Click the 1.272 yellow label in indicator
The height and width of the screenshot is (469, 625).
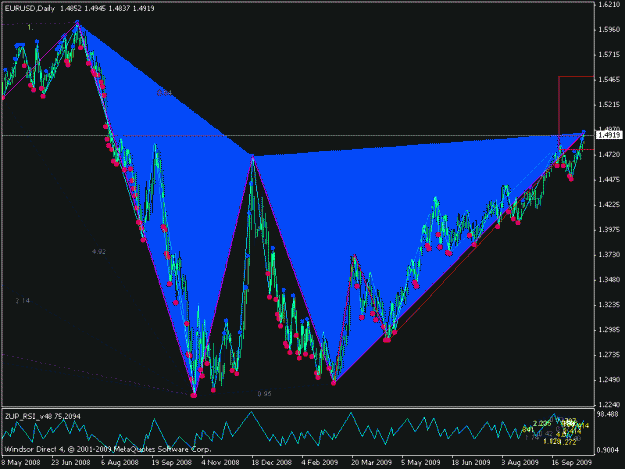pos(568,442)
